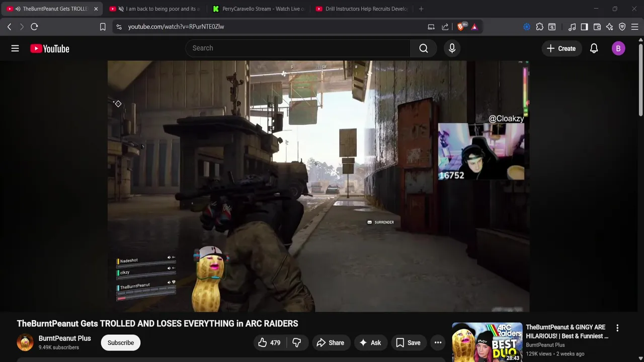Close the TheBurntPeanut Gets TROLLED tab
Viewport: 644px width, 362px height.
pos(96,9)
